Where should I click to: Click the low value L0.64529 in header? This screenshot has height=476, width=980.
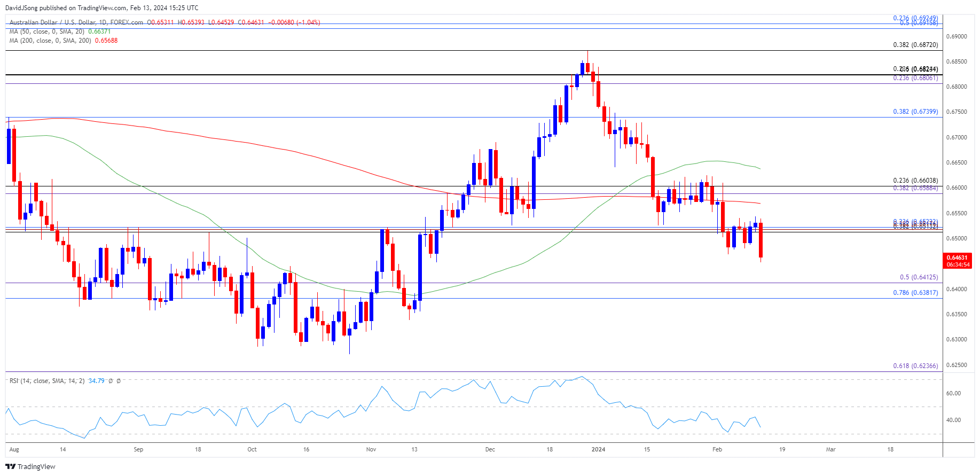point(221,22)
